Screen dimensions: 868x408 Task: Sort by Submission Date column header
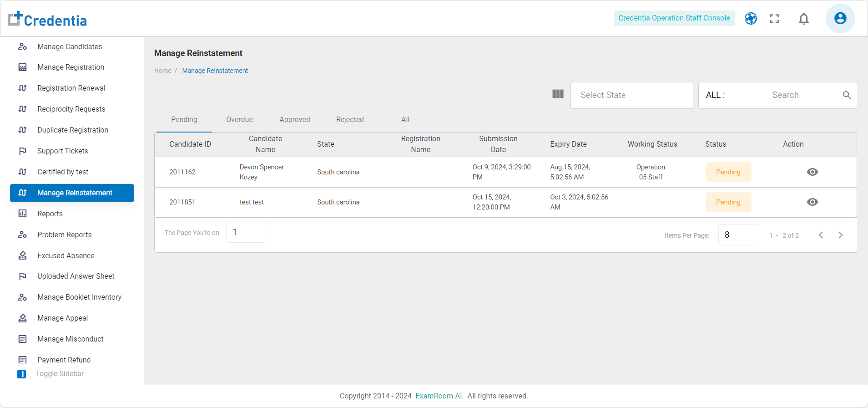(x=498, y=144)
